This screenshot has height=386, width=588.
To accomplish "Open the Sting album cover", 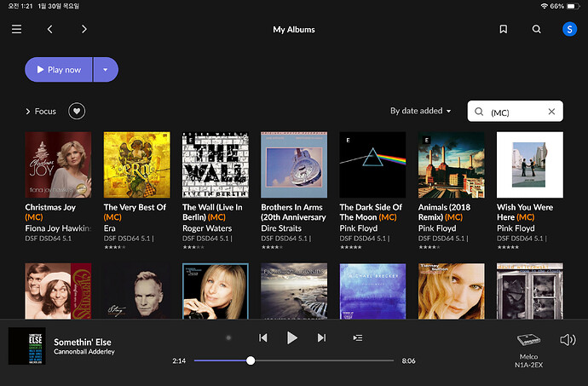I will [x=137, y=291].
